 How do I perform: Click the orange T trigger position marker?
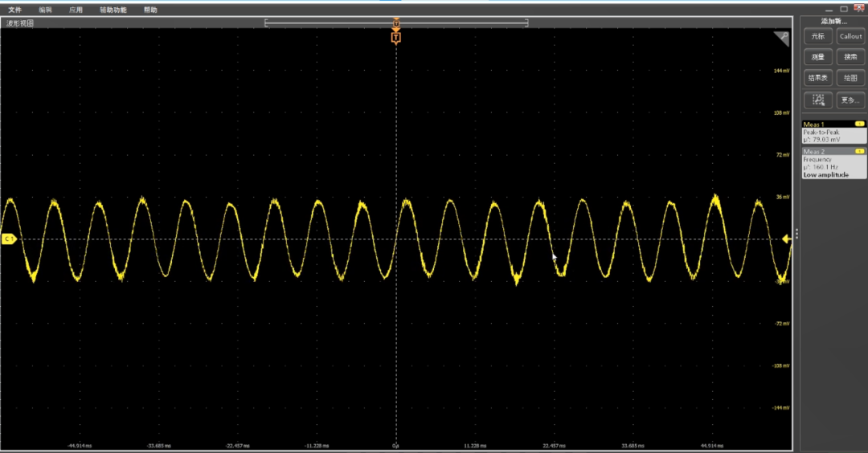395,38
